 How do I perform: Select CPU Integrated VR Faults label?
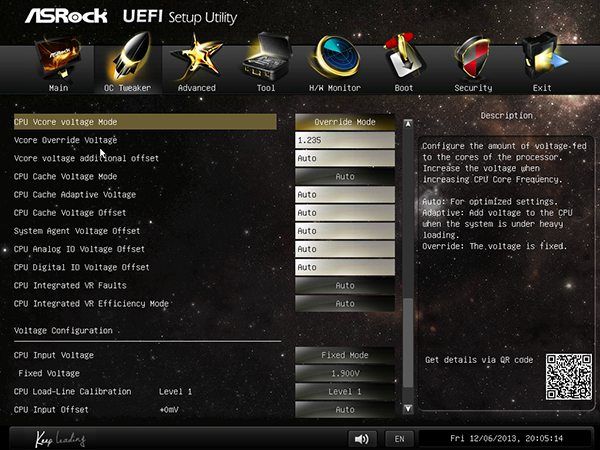pyautogui.click(x=70, y=285)
